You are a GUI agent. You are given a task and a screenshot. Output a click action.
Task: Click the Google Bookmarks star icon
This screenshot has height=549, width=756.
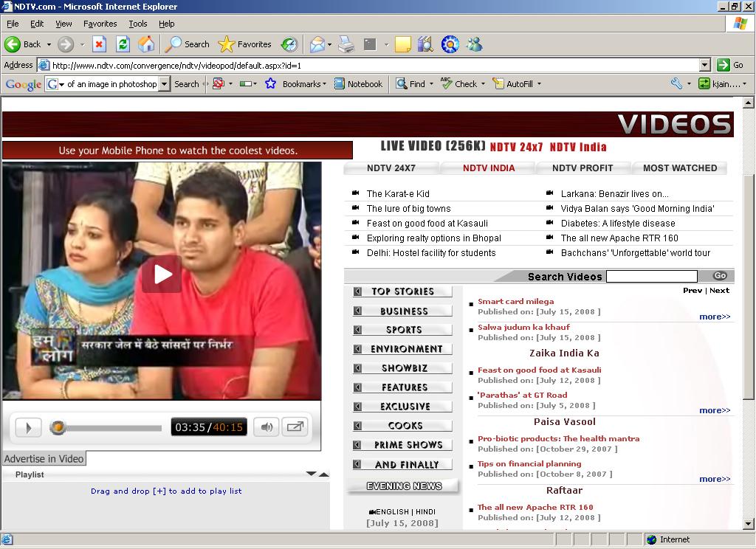(x=270, y=84)
